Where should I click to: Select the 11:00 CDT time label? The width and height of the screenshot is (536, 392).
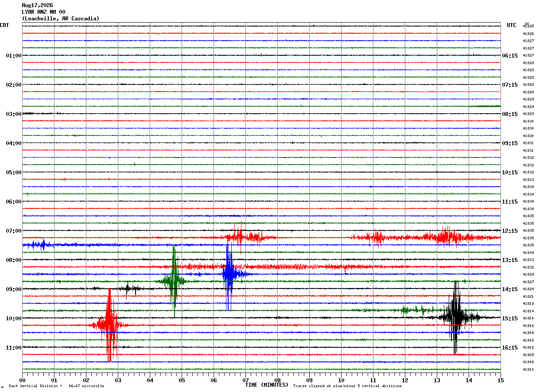click(14, 348)
